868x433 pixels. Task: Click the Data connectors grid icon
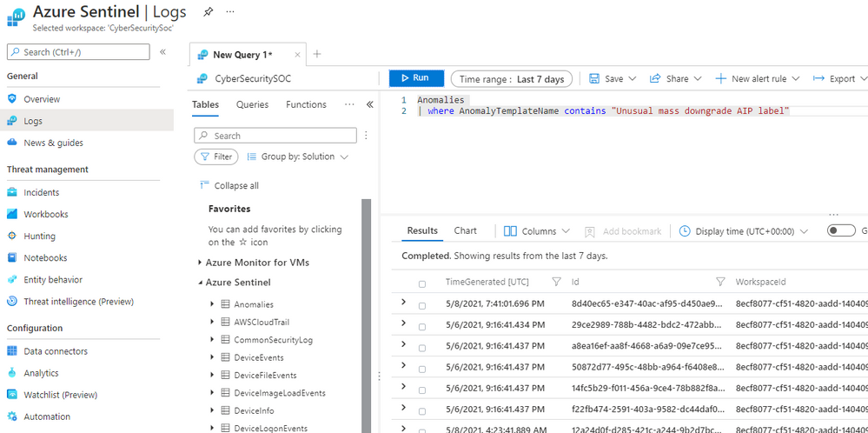tap(12, 351)
